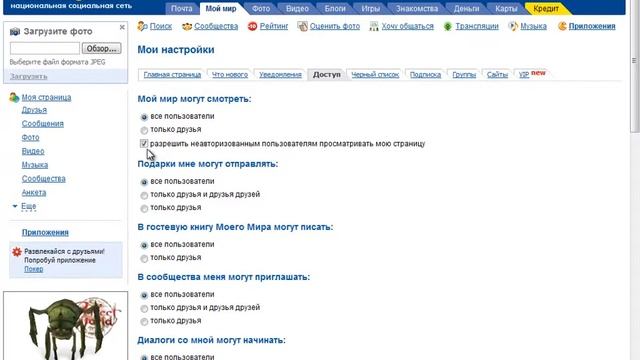This screenshot has height=360, width=640.
Task: Select 'только друзья и друзья друзей' for gifts
Action: 144,196
